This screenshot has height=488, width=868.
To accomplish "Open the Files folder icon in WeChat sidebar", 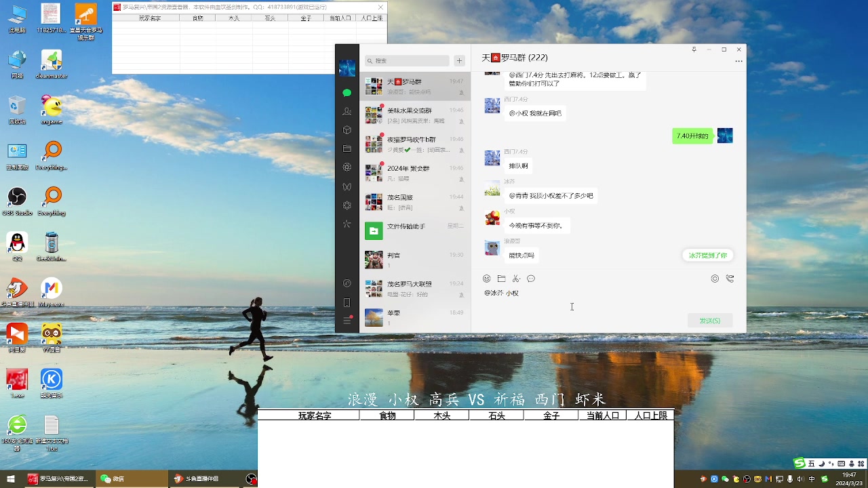I will click(x=347, y=148).
